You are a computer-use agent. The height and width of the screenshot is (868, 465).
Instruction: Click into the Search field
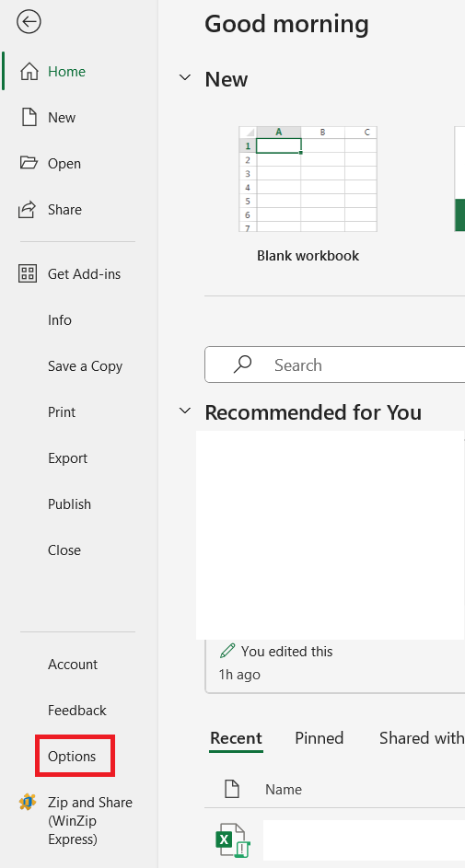point(335,365)
